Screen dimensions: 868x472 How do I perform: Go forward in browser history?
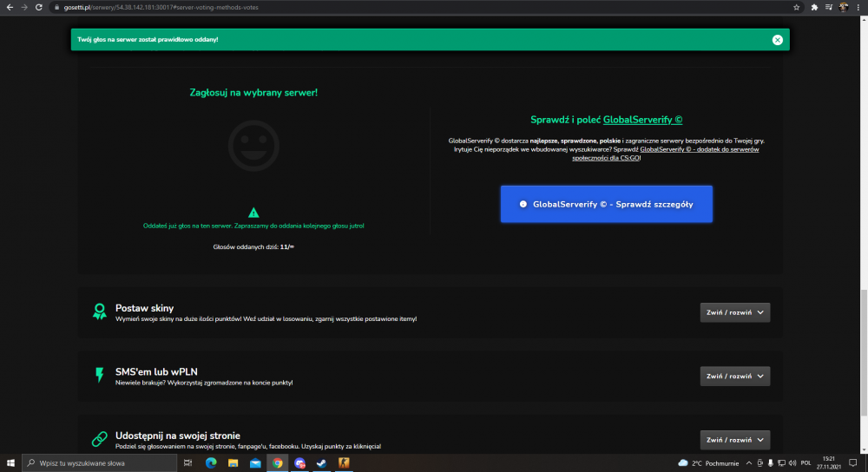(23, 7)
